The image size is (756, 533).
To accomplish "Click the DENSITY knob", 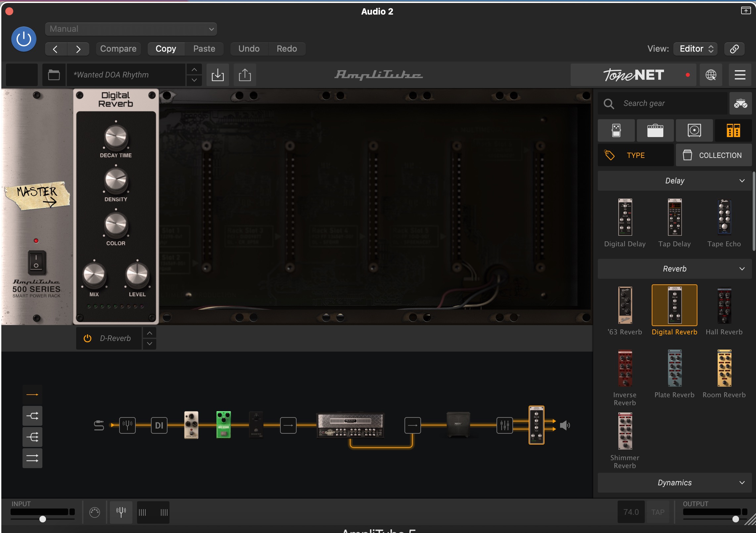I will coord(116,181).
